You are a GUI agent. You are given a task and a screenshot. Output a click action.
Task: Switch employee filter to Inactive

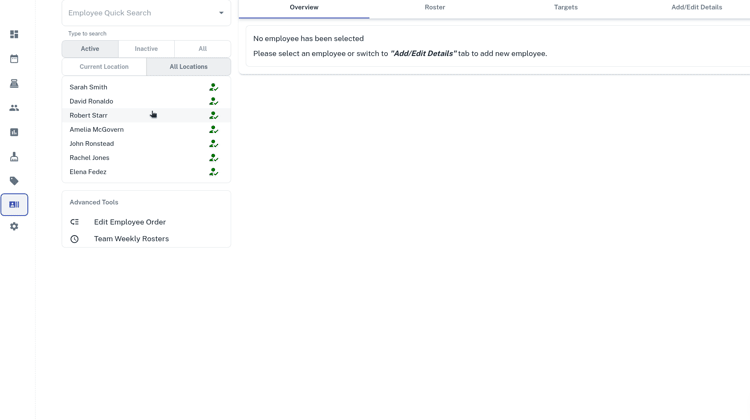point(146,49)
